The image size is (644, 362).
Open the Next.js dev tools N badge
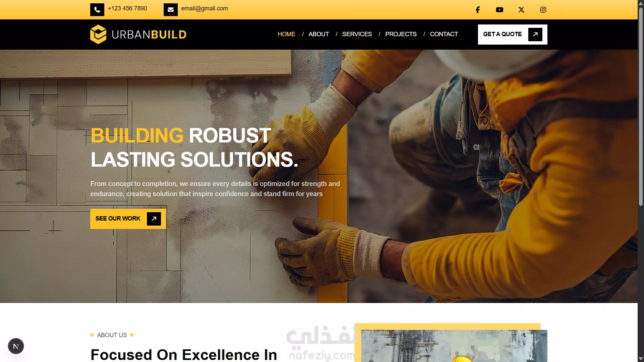[16, 346]
